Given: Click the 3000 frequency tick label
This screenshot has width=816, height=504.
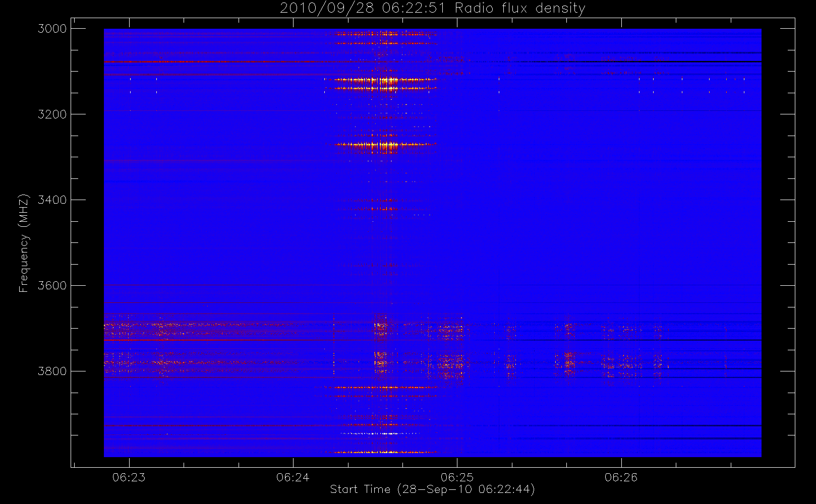Looking at the screenshot, I should tap(52, 29).
